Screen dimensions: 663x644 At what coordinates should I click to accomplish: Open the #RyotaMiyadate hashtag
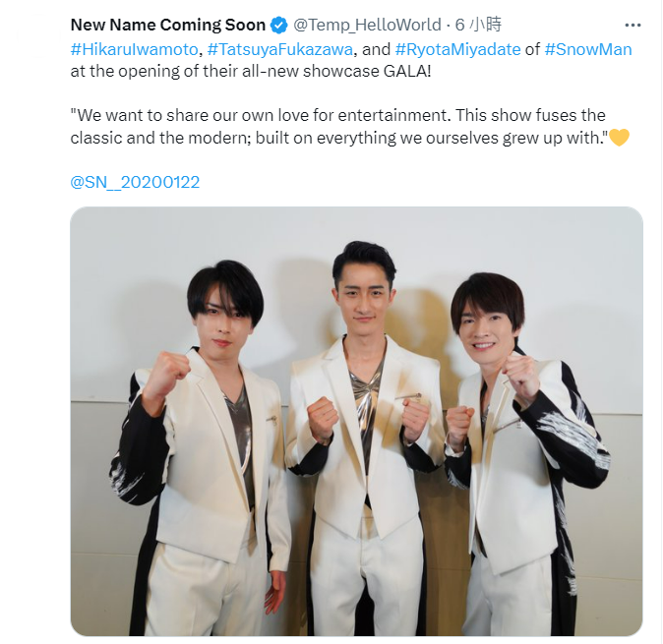pyautogui.click(x=458, y=49)
